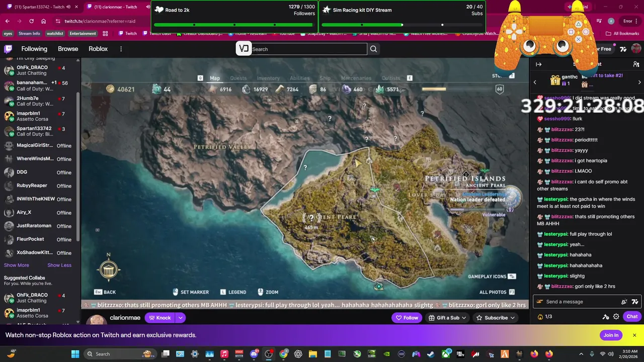
Task: Click the Knock button
Action: [x=160, y=318]
